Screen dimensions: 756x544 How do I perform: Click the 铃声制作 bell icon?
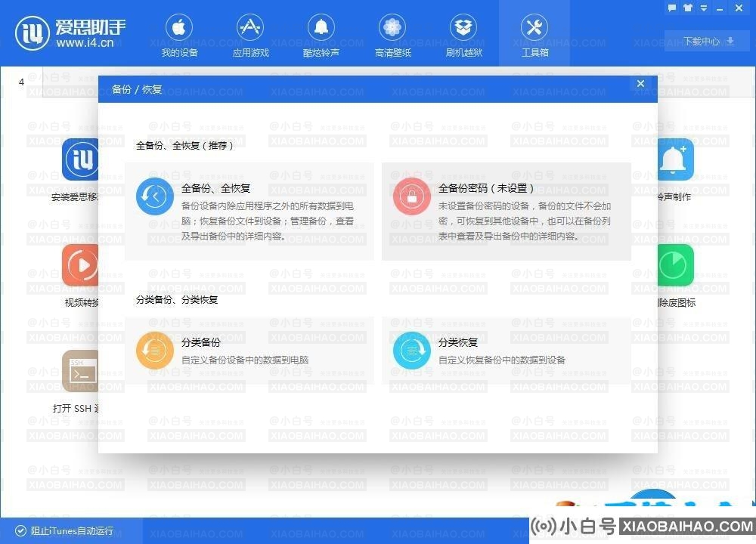tap(675, 159)
